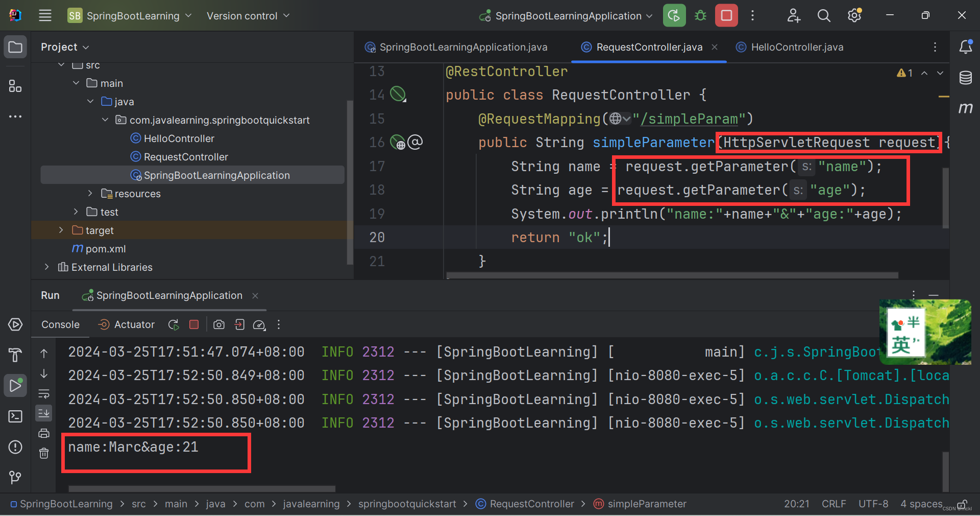980x516 pixels.
Task: Open Code With Me user icon
Action: [794, 15]
